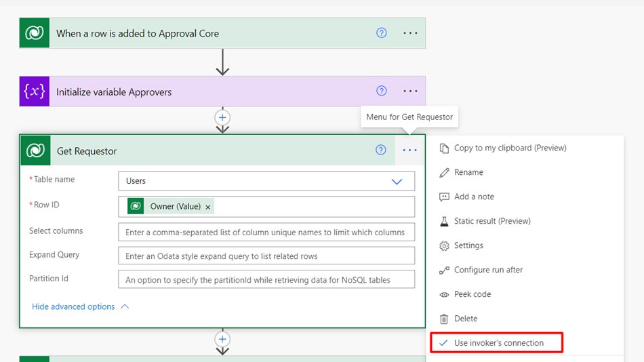Click the Partition Id input field

pyautogui.click(x=266, y=280)
